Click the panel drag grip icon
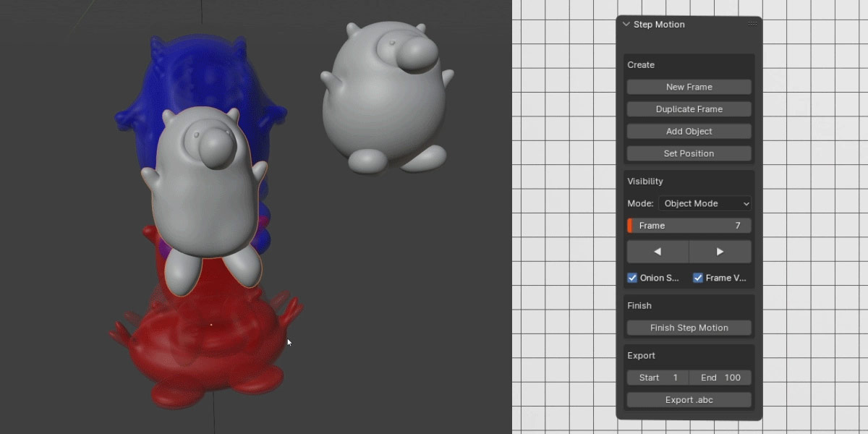This screenshot has width=868, height=434. click(752, 24)
